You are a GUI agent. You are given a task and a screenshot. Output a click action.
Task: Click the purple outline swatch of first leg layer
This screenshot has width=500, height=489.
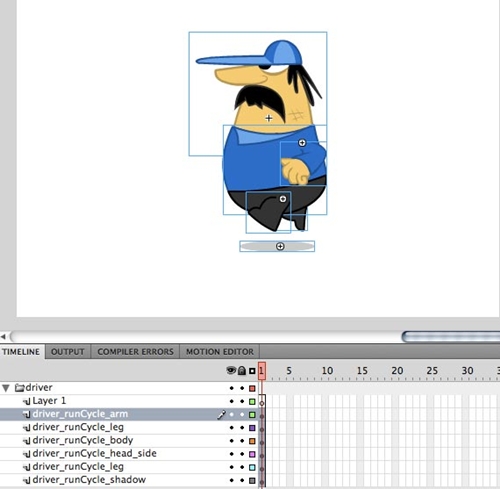coord(252,428)
